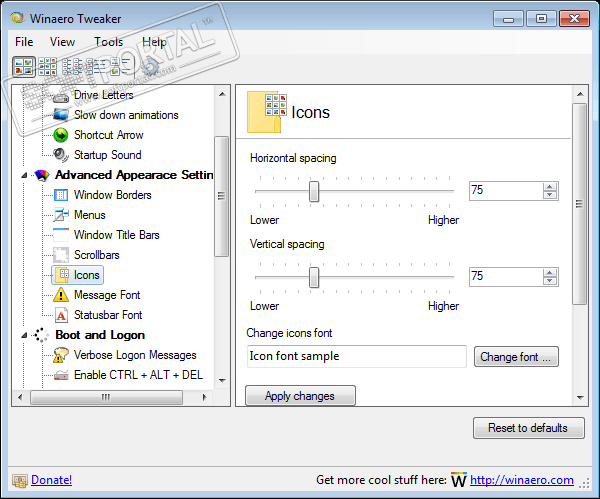
Task: Select the Window Borders icon
Action: pyautogui.click(x=60, y=195)
